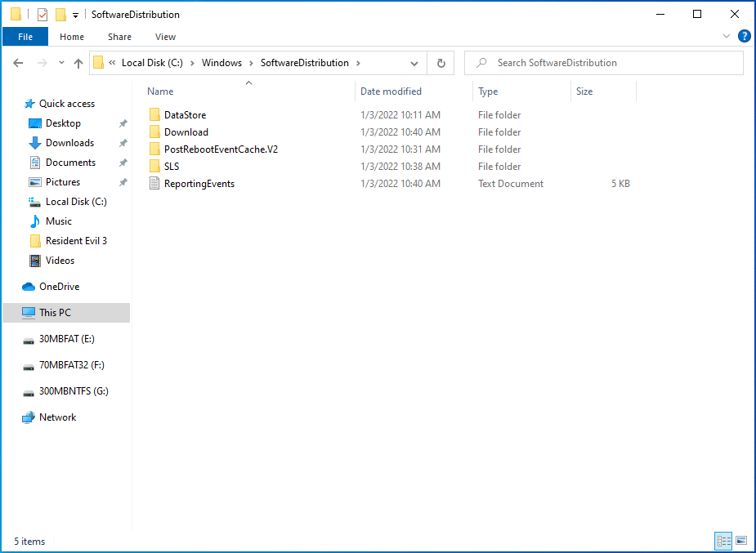Open Help via the question mark icon
756x553 pixels.
tap(745, 36)
